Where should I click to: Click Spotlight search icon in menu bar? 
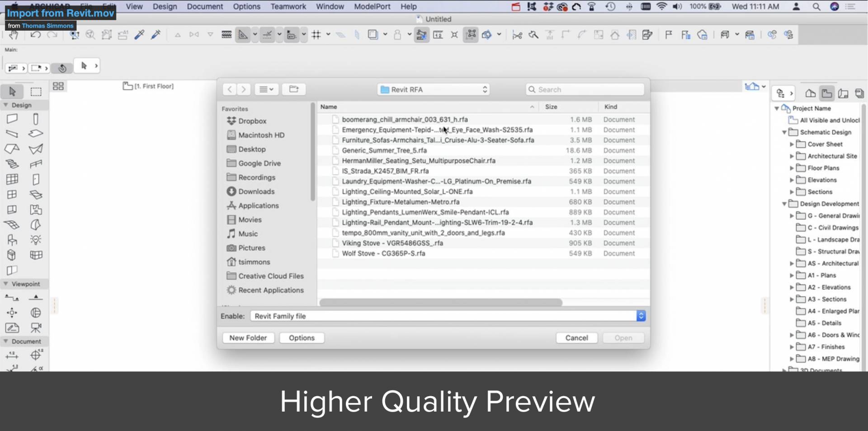click(816, 6)
